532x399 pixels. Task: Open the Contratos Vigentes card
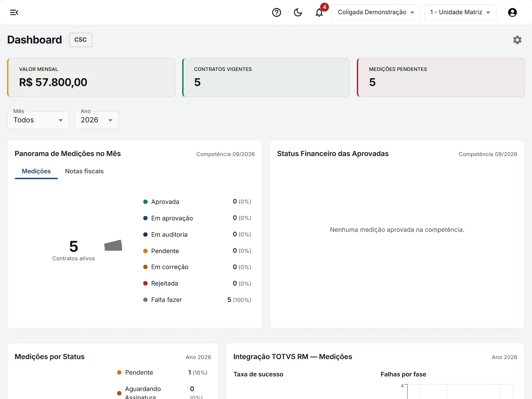[266, 77]
